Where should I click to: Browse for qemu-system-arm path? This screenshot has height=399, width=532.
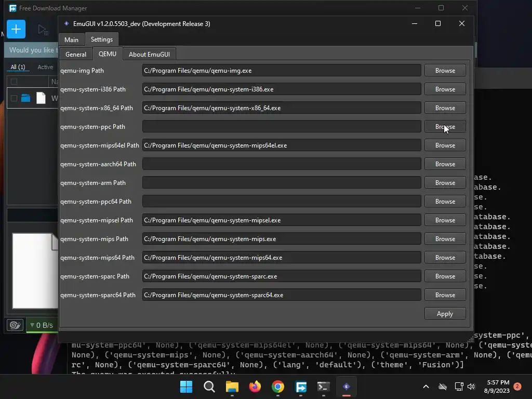click(x=445, y=182)
